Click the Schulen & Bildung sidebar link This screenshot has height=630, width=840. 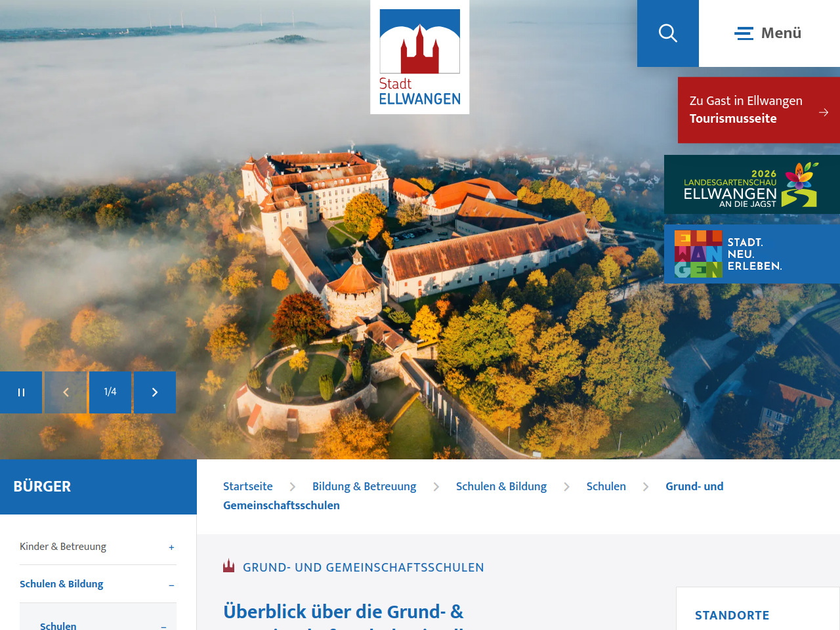tap(62, 584)
